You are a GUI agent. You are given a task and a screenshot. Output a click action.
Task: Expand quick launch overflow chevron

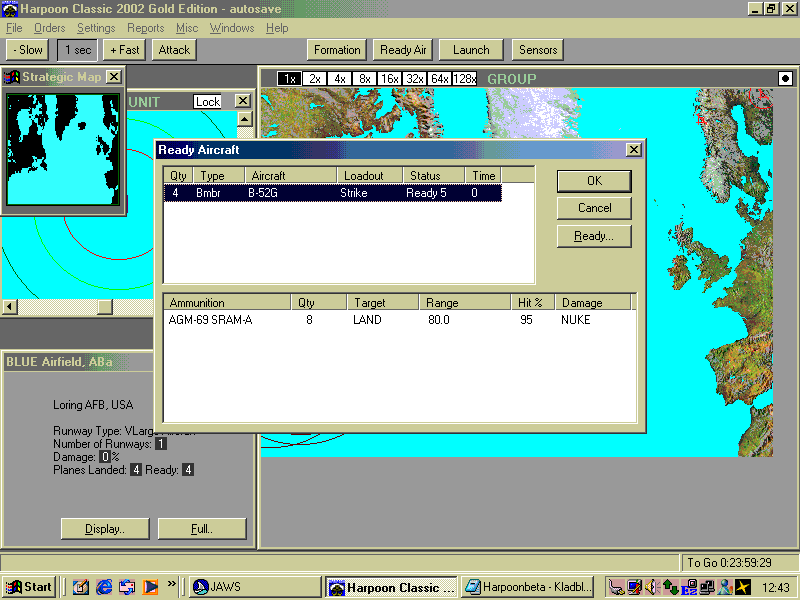(x=171, y=583)
